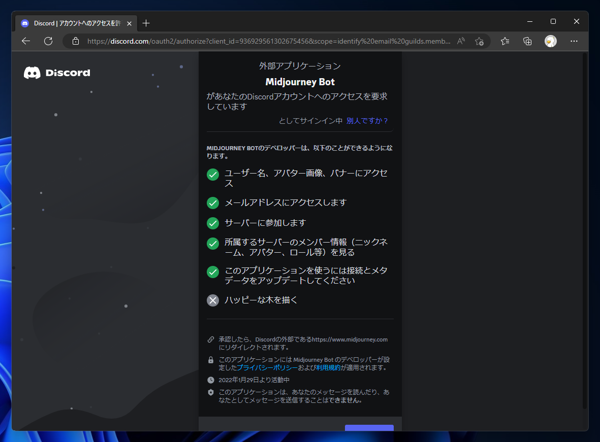Click the gray X icon beside ハッピーな木を描く
This screenshot has height=442, width=600.
point(213,300)
